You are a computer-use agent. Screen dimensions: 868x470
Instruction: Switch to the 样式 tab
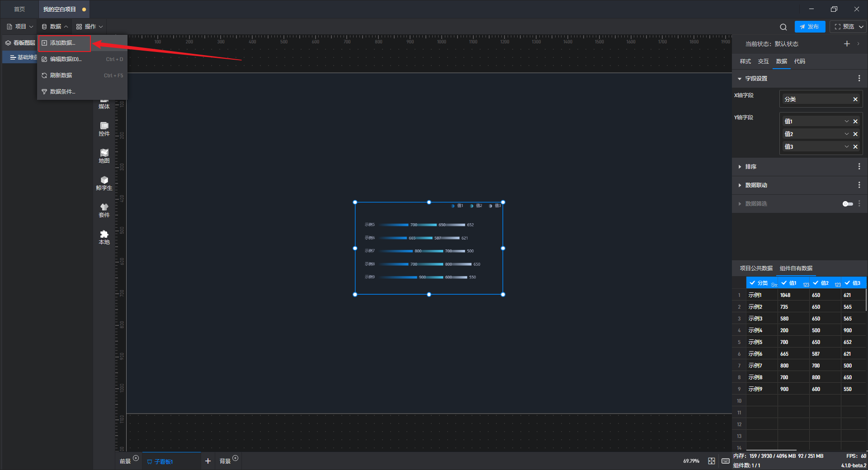(x=745, y=61)
